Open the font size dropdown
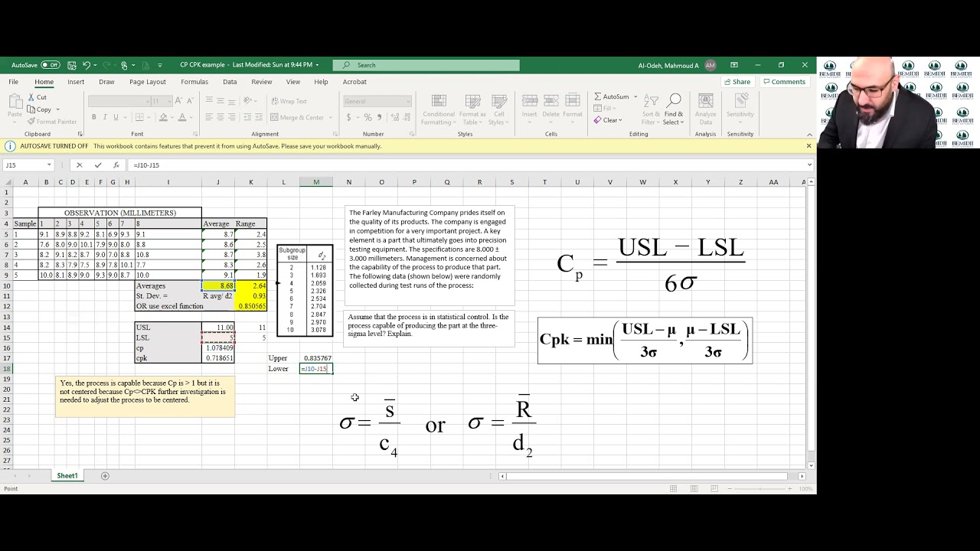 pos(168,101)
